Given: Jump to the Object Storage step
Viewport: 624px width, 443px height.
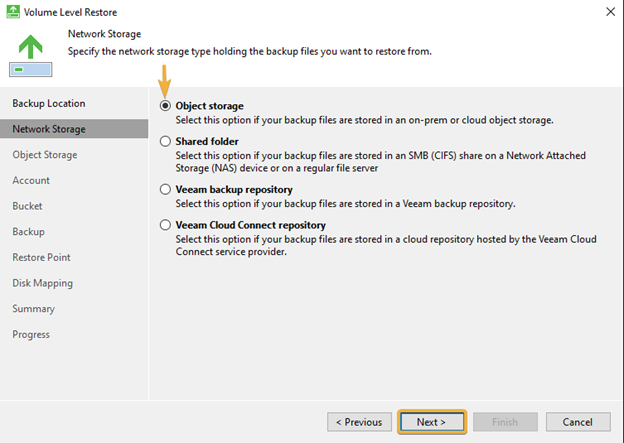Looking at the screenshot, I should (x=45, y=155).
